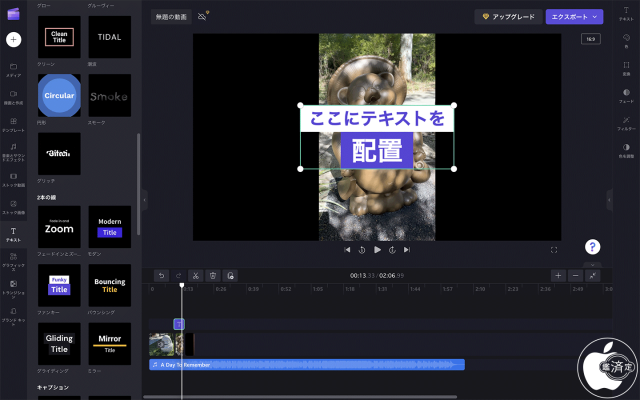
Task: Open the テキスト properties in right panel
Action: click(x=626, y=13)
